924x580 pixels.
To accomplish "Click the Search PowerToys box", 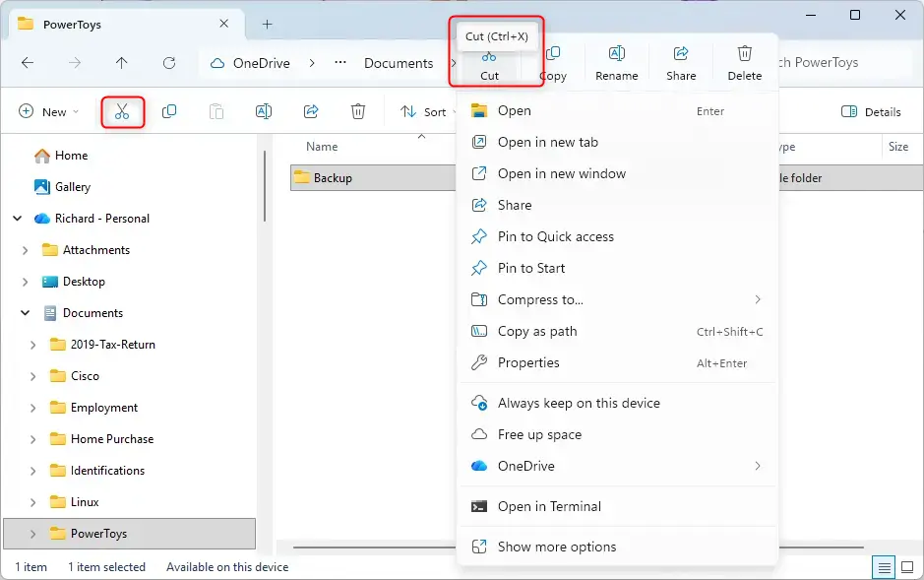I will coord(845,62).
